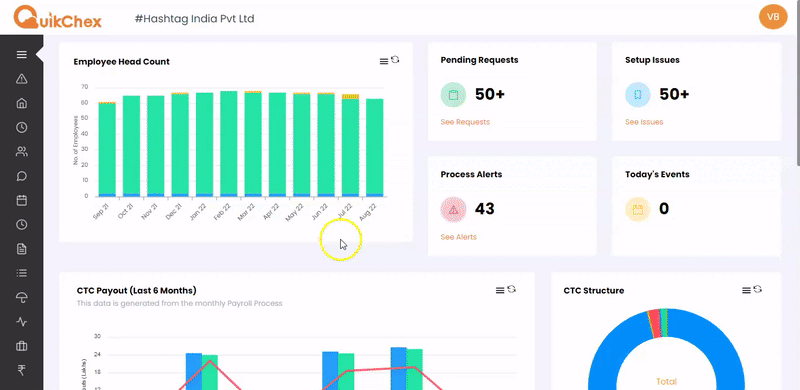
Task: Open the VB user profile avatar
Action: tap(773, 17)
